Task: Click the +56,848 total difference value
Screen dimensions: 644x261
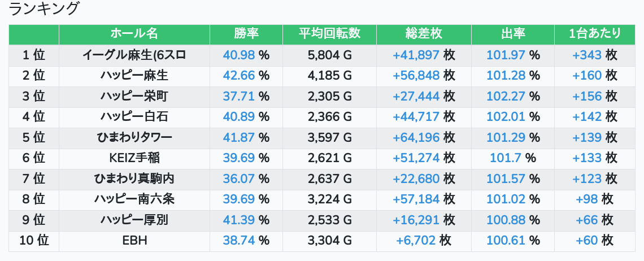Action: click(x=416, y=76)
